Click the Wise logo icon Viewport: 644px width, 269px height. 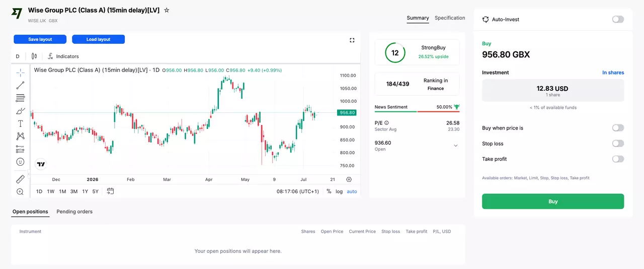(17, 14)
